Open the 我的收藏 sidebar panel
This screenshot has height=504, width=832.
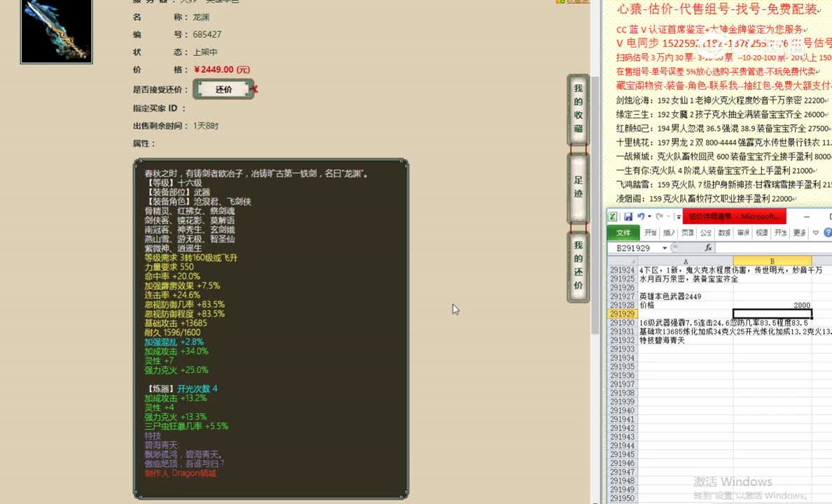(x=577, y=108)
